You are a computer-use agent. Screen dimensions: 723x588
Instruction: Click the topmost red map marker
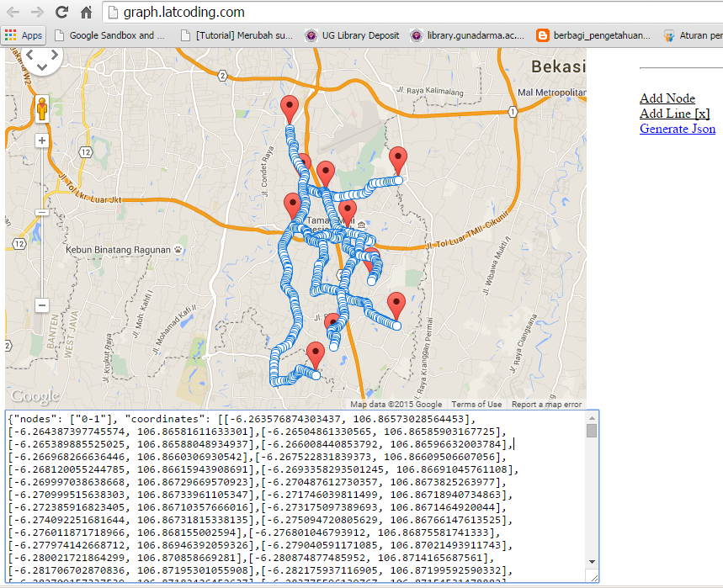point(289,110)
